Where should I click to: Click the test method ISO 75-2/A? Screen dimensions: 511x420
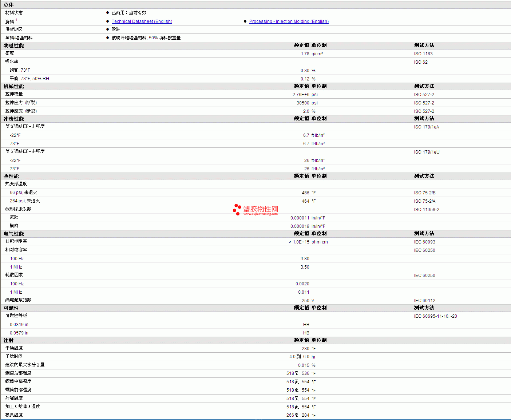(425, 201)
